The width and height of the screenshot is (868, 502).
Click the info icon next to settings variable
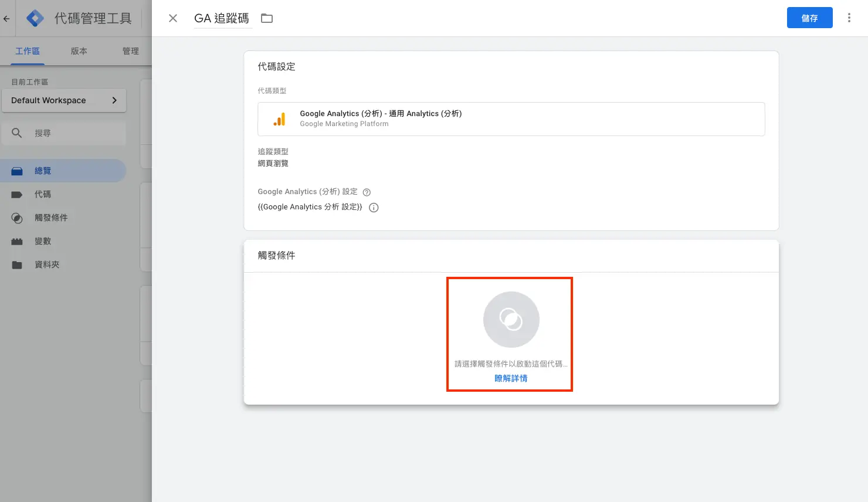click(x=374, y=208)
